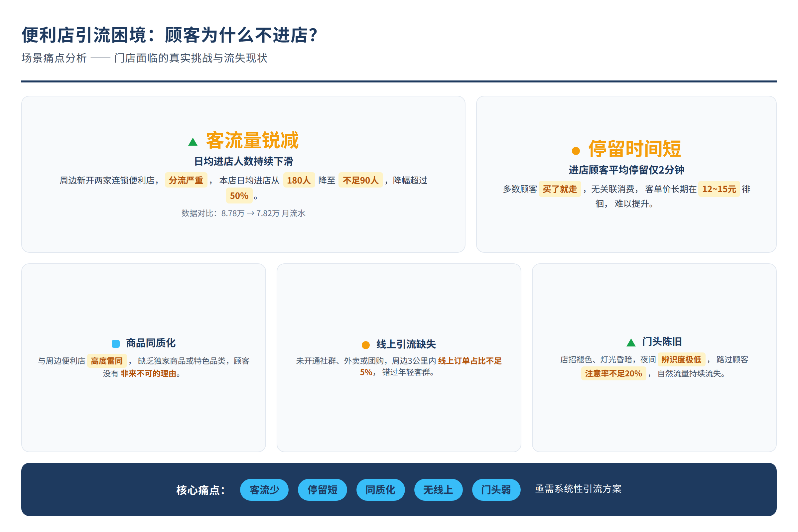Click the 非来不可的理由 emphasized text
The image size is (798, 532).
149,373
